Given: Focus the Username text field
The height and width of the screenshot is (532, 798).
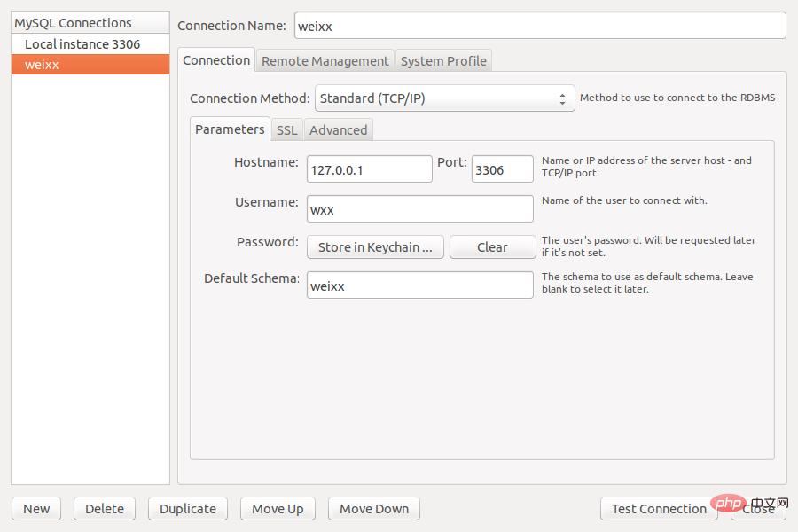Looking at the screenshot, I should click(x=419, y=209).
